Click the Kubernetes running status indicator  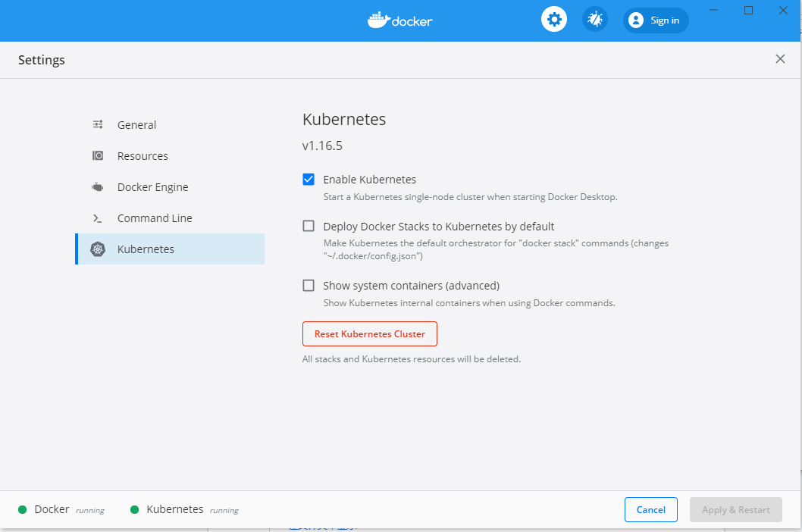pos(135,510)
